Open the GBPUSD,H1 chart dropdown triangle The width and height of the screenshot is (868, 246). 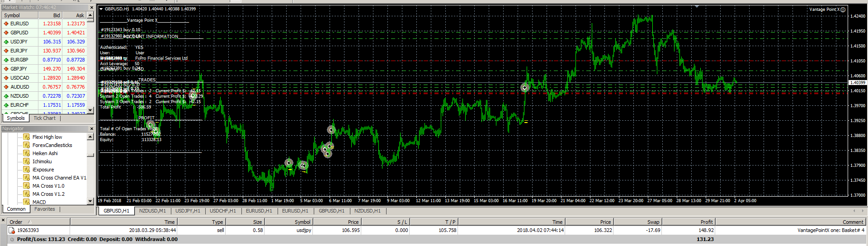[101, 9]
